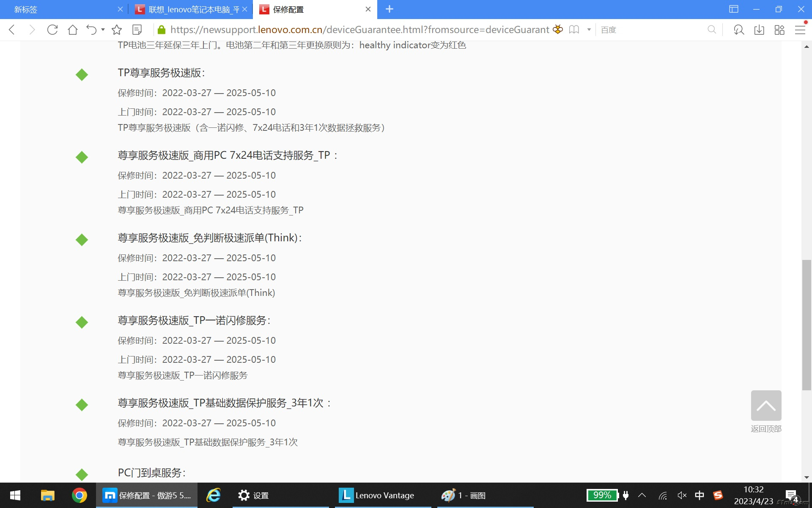
Task: Launch Google Chrome from taskbar
Action: [79, 495]
